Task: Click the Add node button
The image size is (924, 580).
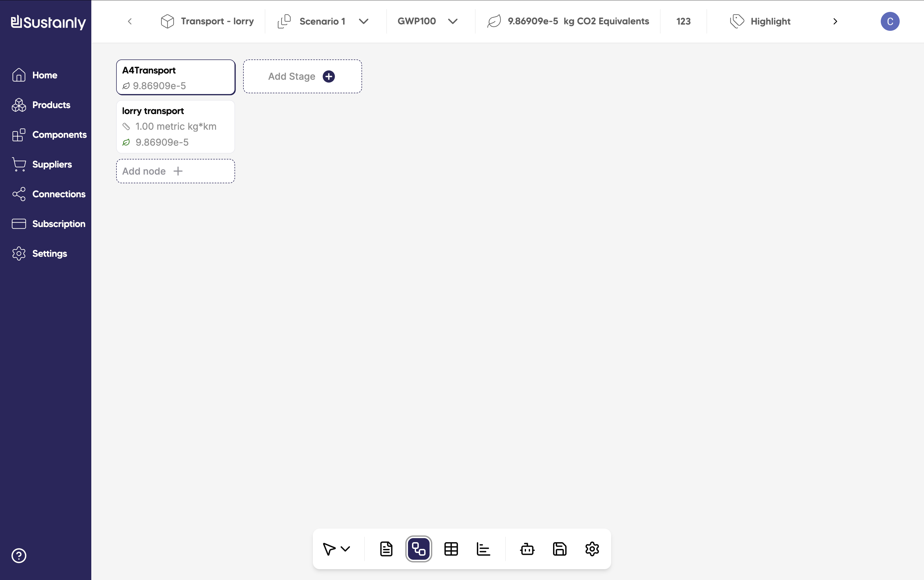Action: coord(176,171)
